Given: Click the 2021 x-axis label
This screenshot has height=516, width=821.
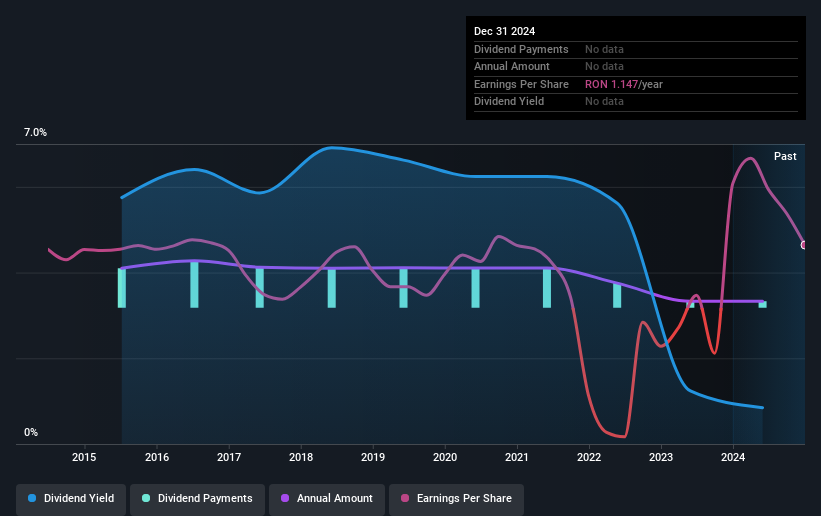Looking at the screenshot, I should [517, 457].
